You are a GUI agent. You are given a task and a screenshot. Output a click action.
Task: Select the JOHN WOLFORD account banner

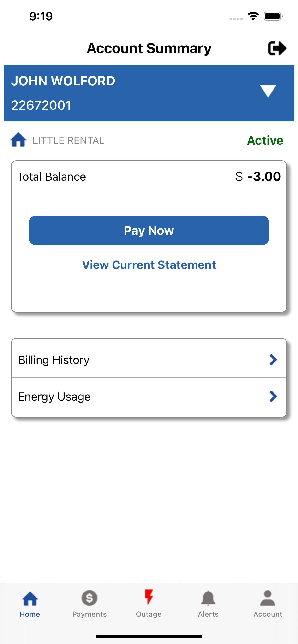tap(149, 93)
